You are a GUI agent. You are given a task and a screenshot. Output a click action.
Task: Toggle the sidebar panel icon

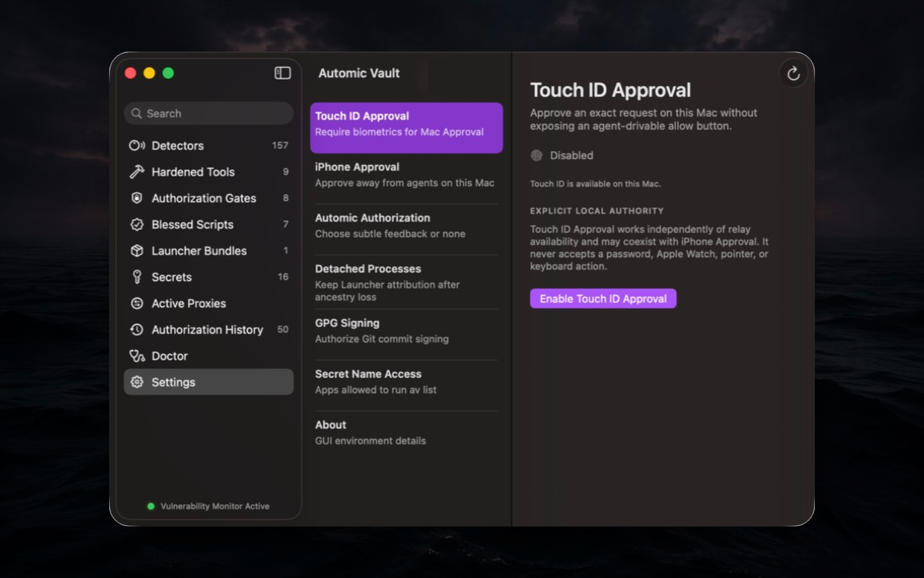tap(282, 73)
